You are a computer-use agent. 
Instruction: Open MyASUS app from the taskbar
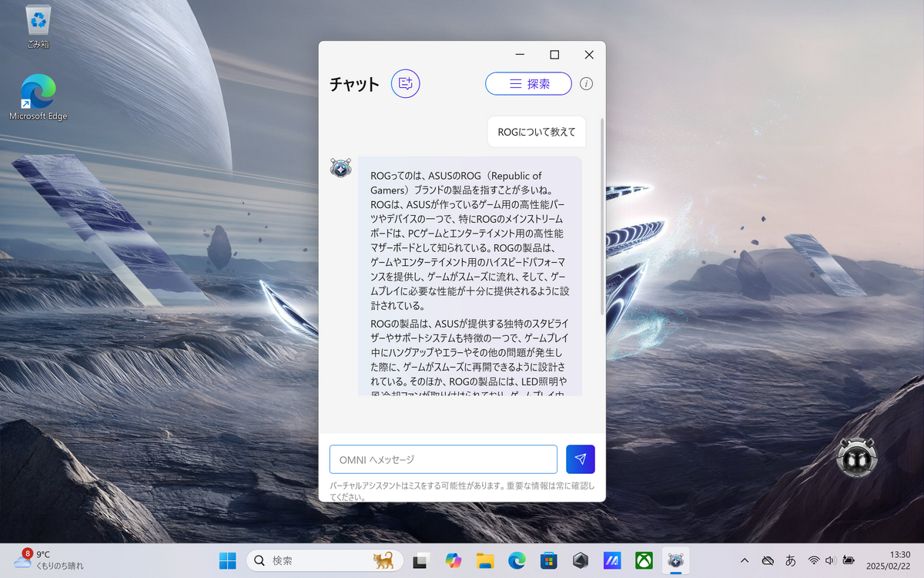click(x=612, y=560)
